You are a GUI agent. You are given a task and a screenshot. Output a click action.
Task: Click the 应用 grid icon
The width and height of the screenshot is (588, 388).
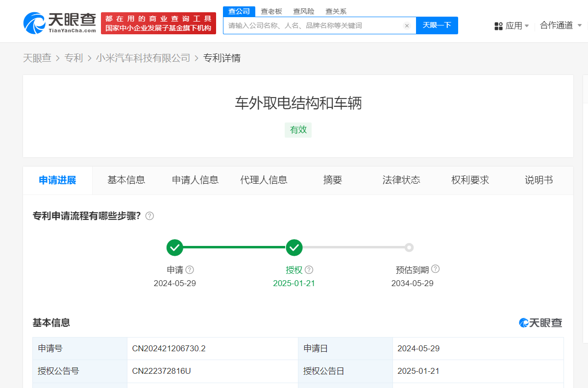click(499, 26)
